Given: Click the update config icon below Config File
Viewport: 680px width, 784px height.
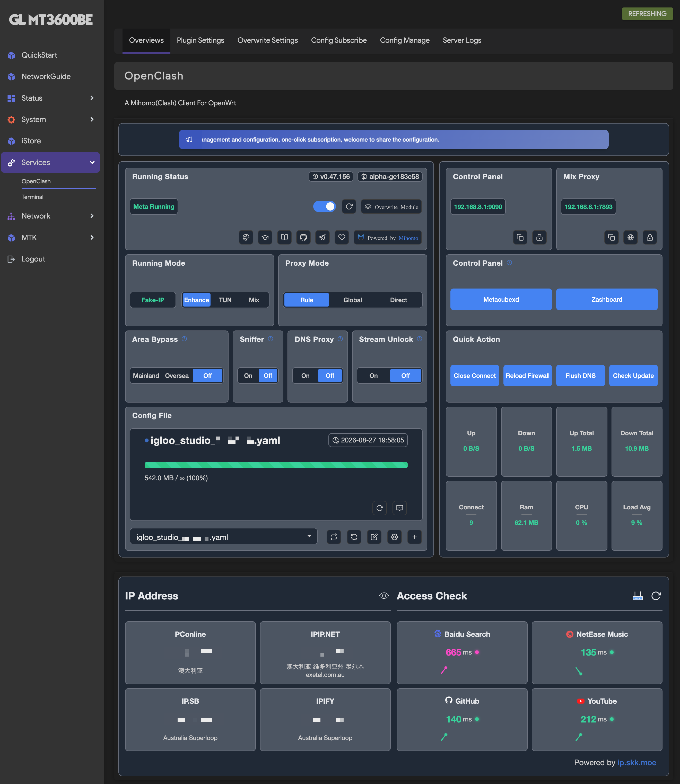Looking at the screenshot, I should click(354, 537).
